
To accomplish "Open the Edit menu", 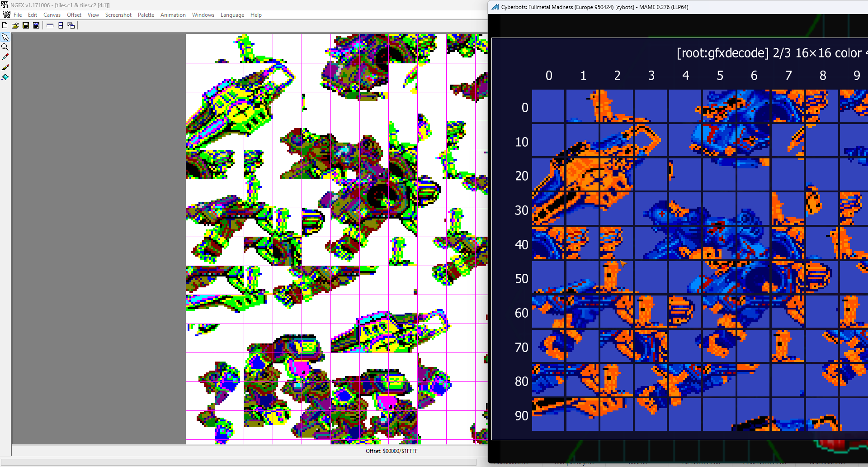I will point(33,15).
